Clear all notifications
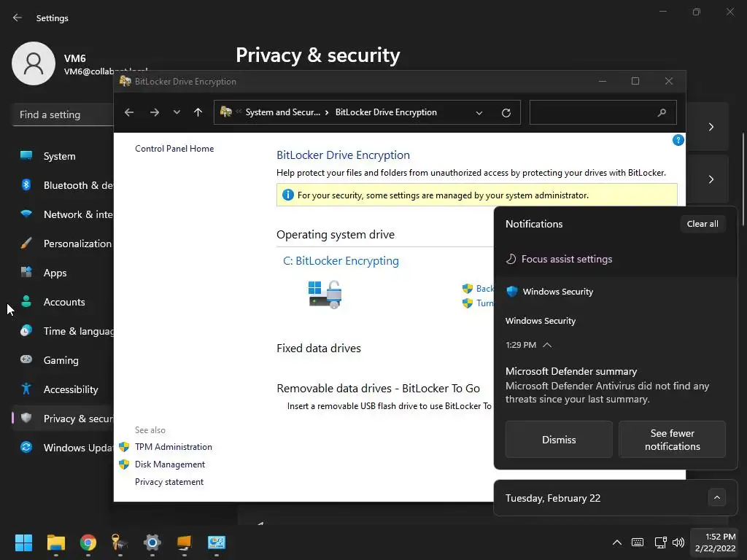Viewport: 747px width, 560px height. [703, 224]
